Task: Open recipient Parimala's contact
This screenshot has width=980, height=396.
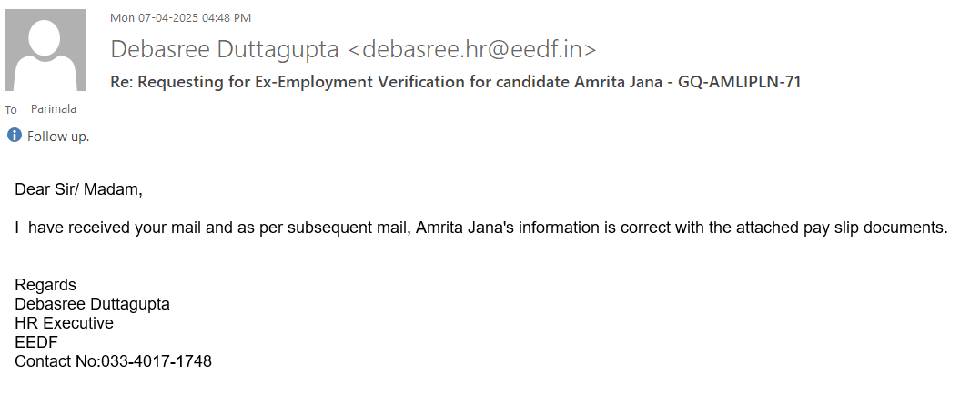Action: pyautogui.click(x=54, y=109)
